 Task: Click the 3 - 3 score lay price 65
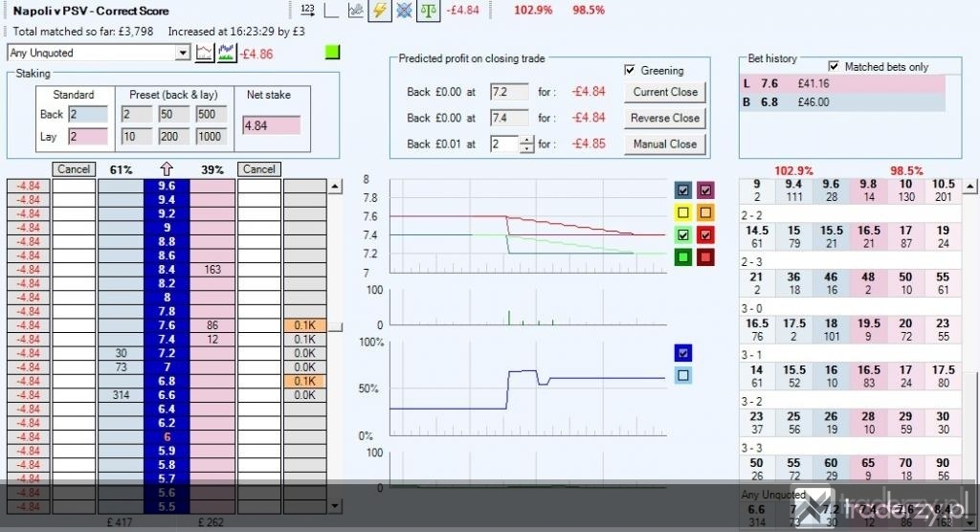coord(869,469)
